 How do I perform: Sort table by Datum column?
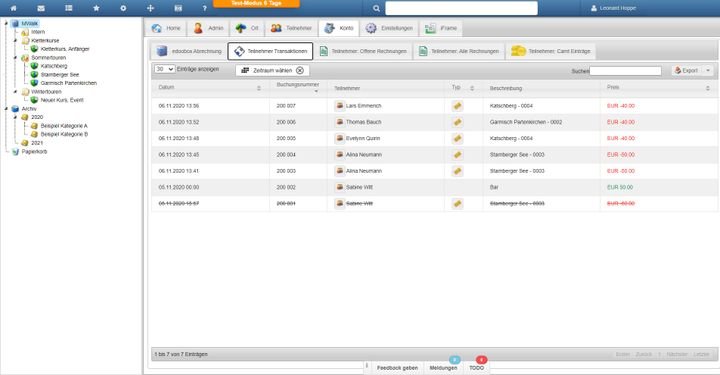point(210,88)
